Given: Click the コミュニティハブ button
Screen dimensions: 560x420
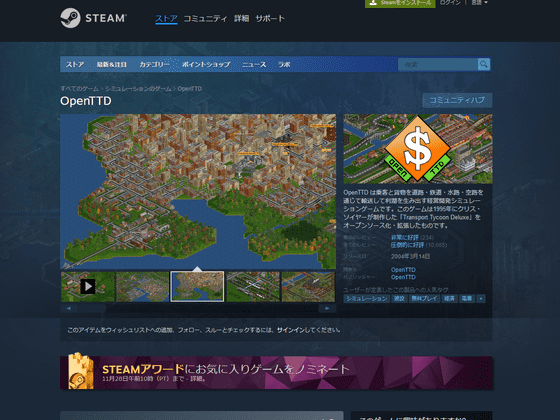Looking at the screenshot, I should [457, 100].
